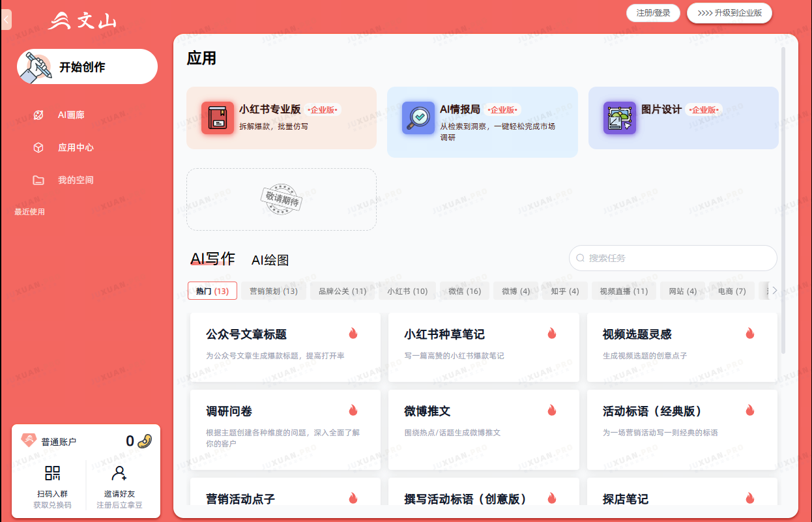Screen dimensions: 812x522
Task: Open the 小红书种草笔记 task
Action: 484,347
